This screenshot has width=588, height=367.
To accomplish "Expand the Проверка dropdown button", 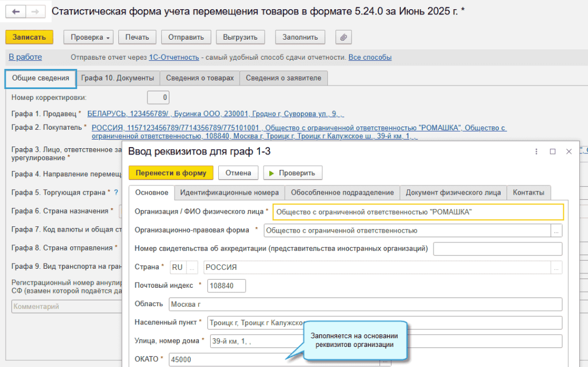I will [88, 37].
